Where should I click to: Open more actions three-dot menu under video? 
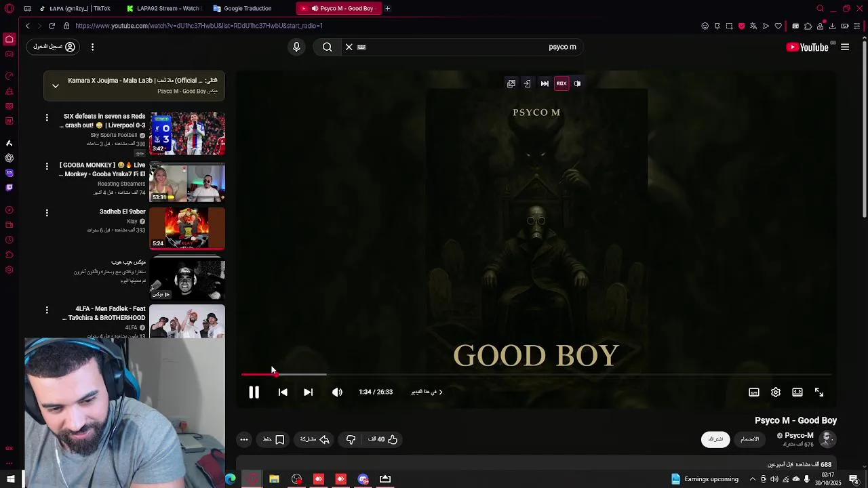244,439
